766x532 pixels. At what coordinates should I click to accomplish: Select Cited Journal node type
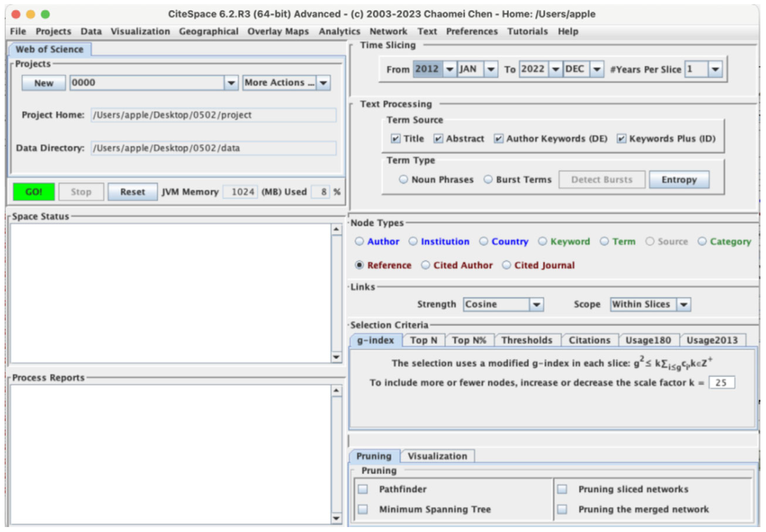[x=506, y=265]
